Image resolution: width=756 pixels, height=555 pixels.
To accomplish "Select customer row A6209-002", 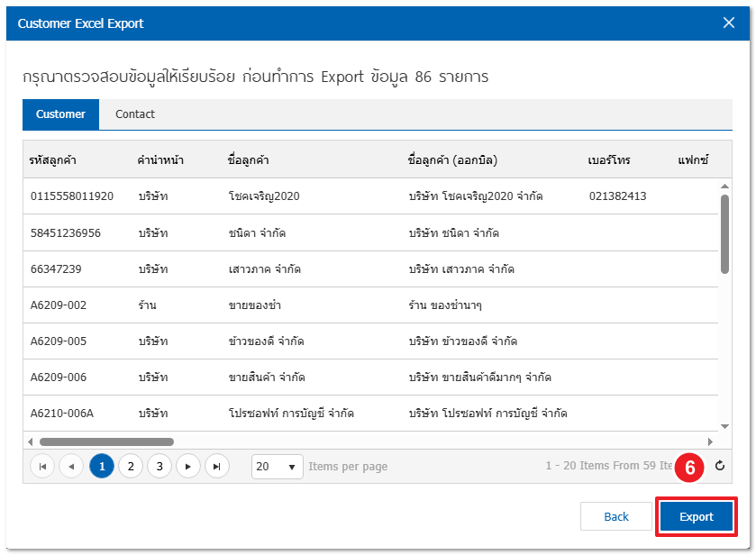I will click(x=59, y=305).
